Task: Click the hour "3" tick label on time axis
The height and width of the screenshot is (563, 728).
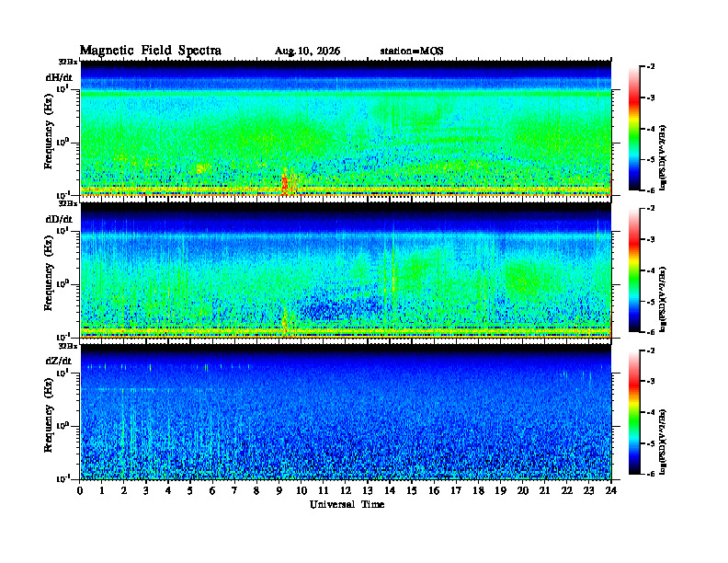Action: 146,490
